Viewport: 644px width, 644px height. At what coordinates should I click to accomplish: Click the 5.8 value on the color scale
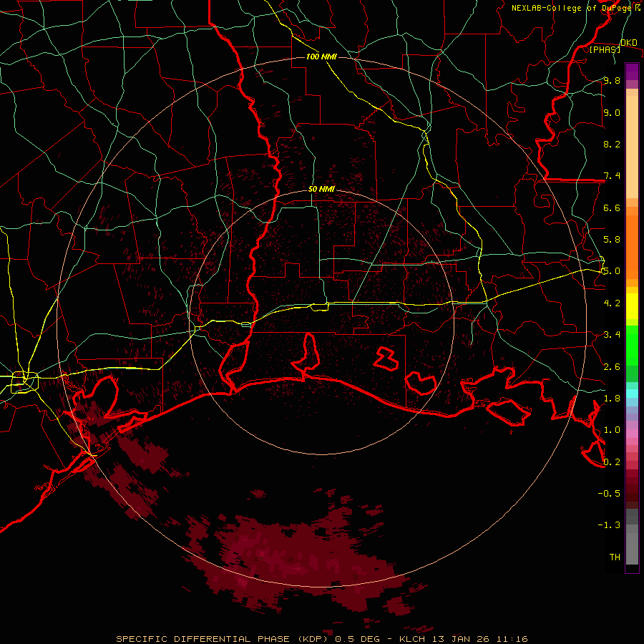(x=612, y=240)
